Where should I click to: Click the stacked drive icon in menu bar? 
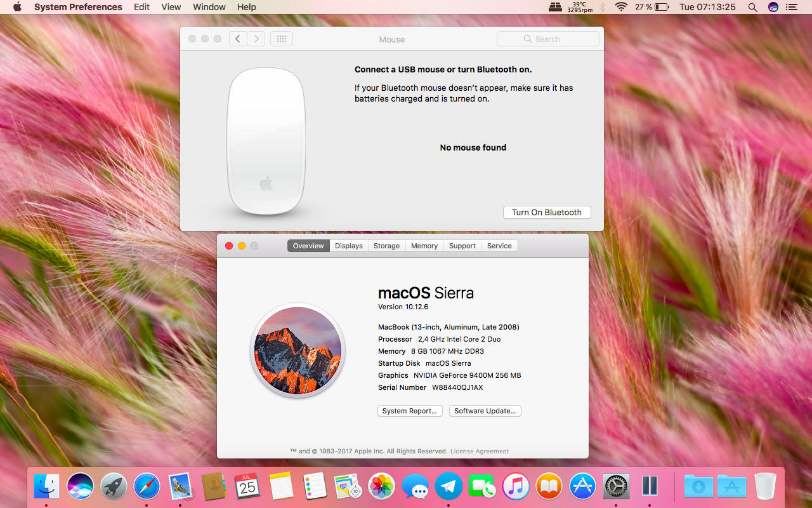tap(556, 7)
